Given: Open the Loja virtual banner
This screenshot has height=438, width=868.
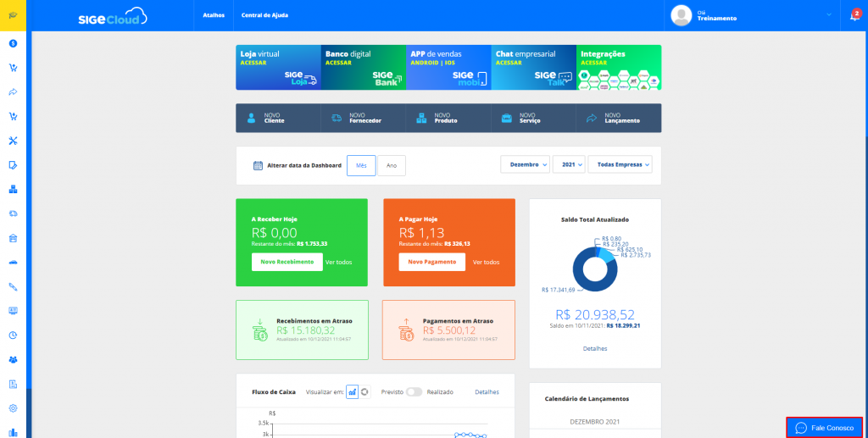Looking at the screenshot, I should point(278,68).
